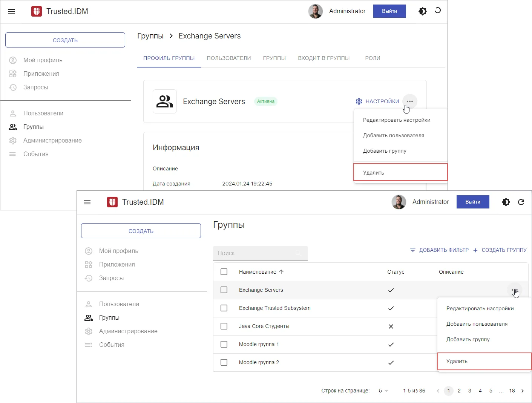
Task: Open the three-dot menu next to НАСТРОЙКИ
Action: 409,101
